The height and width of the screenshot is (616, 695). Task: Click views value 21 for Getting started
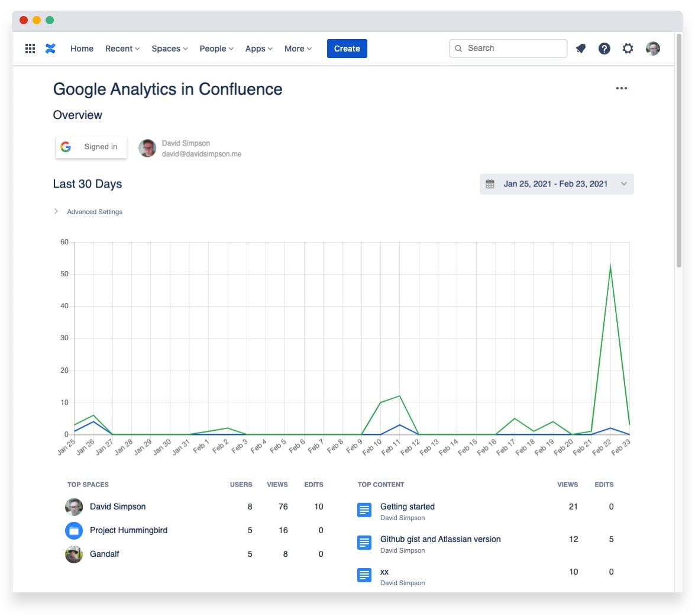pos(573,507)
